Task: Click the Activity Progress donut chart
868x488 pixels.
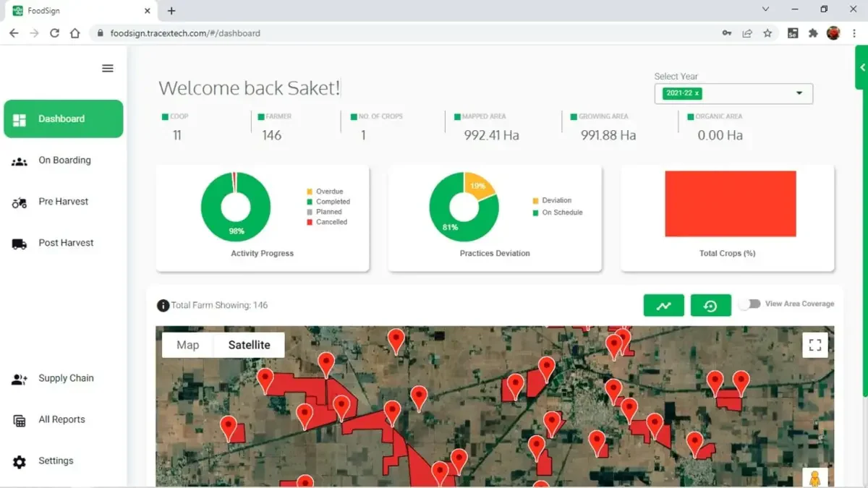Action: tap(236, 207)
